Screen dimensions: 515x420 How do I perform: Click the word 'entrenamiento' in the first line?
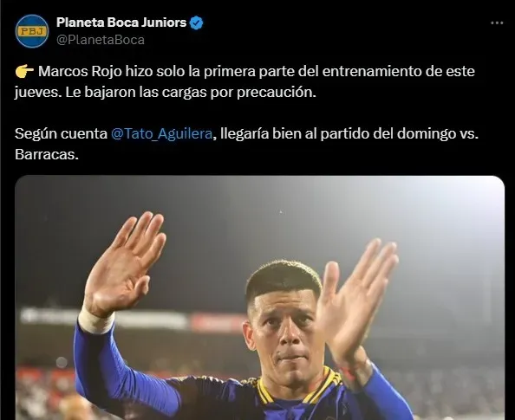pyautogui.click(x=372, y=71)
